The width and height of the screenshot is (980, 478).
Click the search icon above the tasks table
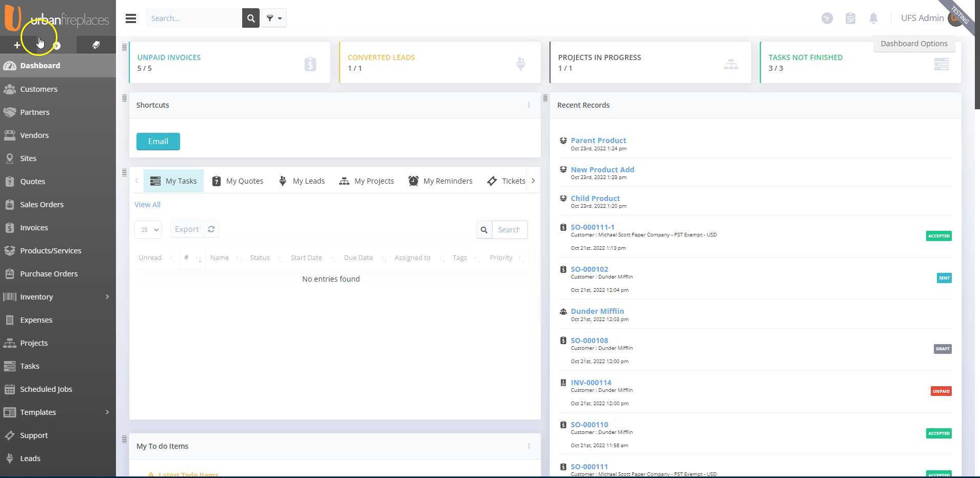click(x=484, y=230)
